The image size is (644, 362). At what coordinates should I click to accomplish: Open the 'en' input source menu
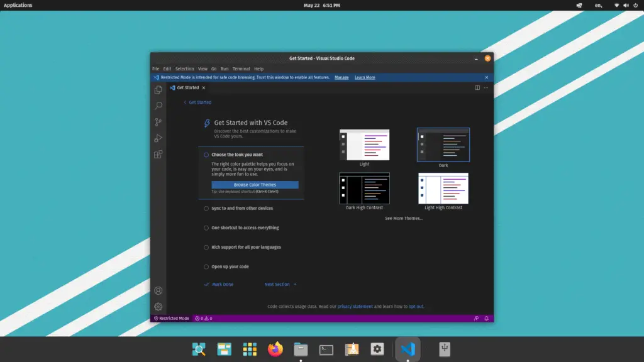click(x=599, y=5)
